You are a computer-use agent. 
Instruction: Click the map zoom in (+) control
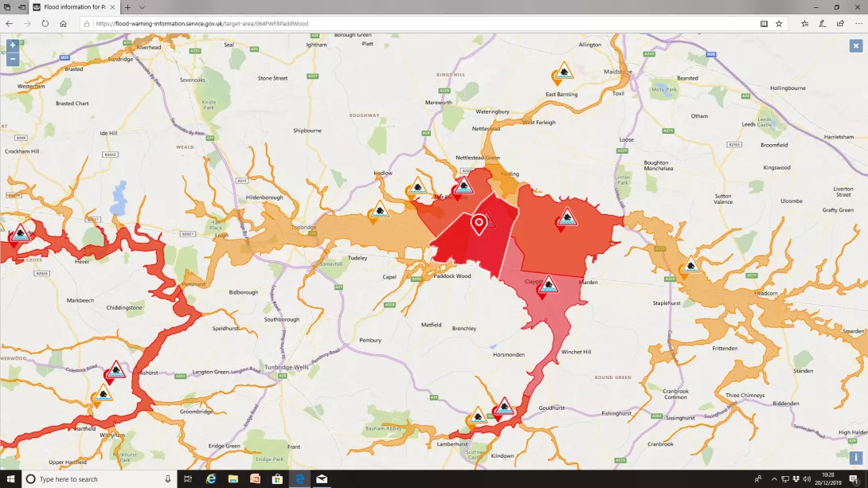coord(11,46)
